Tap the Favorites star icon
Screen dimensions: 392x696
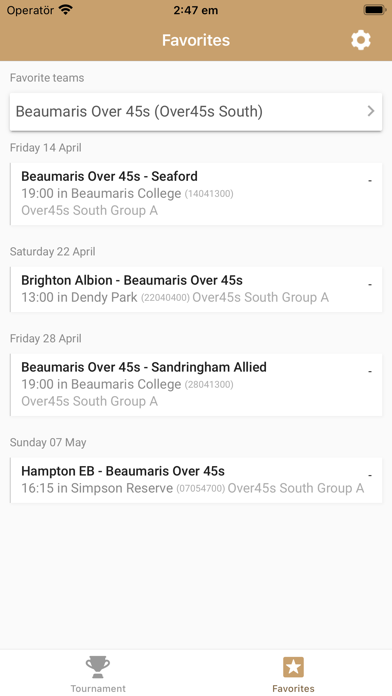click(293, 667)
